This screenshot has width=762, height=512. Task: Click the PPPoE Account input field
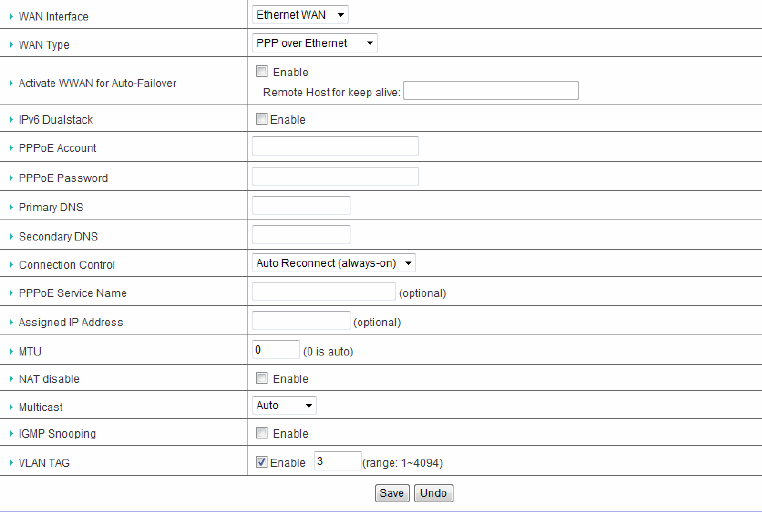pos(335,147)
